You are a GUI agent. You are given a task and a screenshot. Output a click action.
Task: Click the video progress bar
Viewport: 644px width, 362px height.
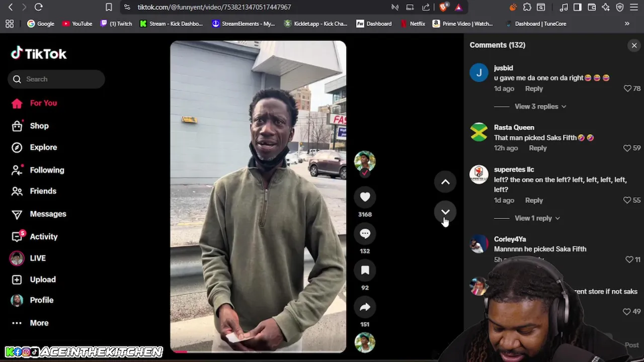pyautogui.click(x=258, y=351)
